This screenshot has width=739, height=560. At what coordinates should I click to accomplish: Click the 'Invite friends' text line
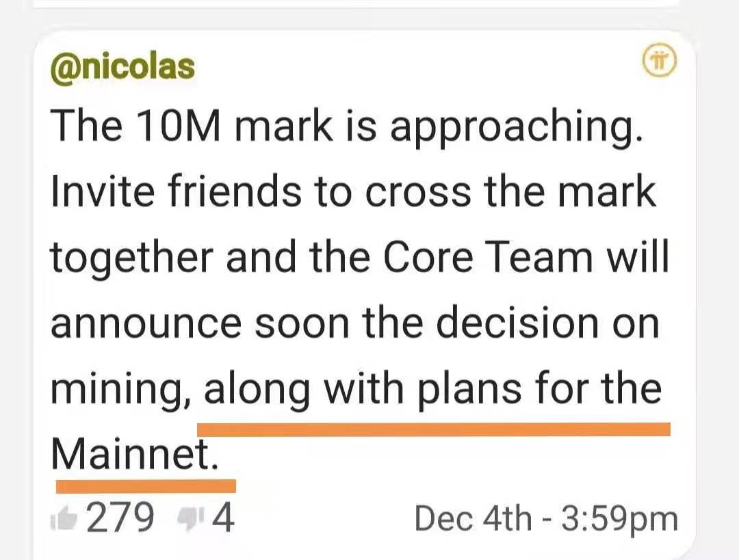(x=176, y=191)
